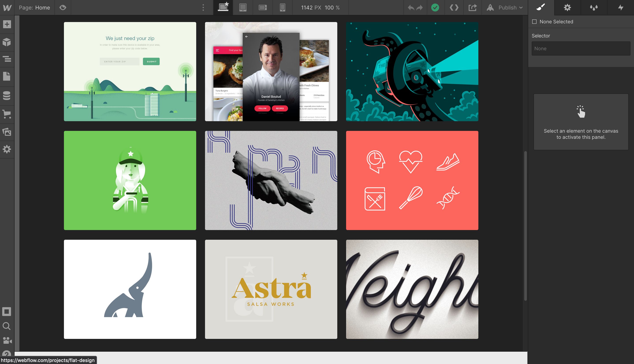Switch to the Interactions lightning tab
Viewport: 634px width, 364px height.
coord(621,7)
